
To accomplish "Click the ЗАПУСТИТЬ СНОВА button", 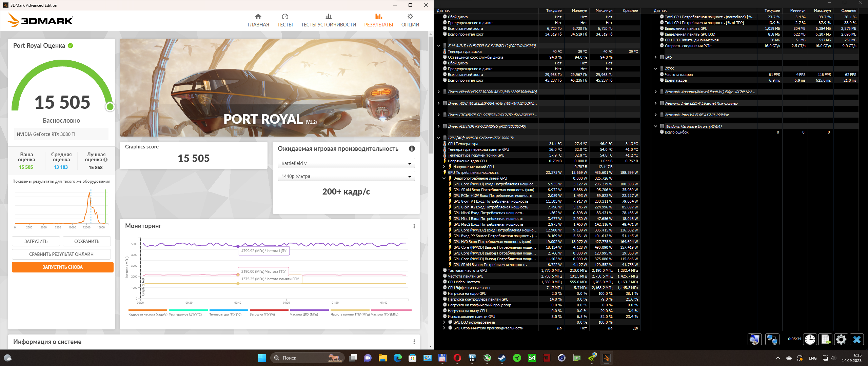I will tap(63, 267).
